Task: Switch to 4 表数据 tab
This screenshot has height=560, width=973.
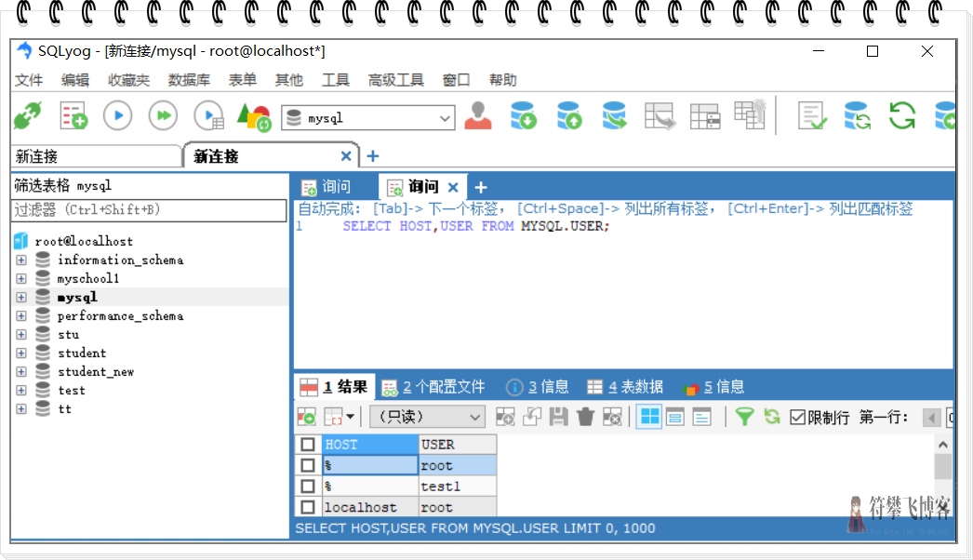Action: tap(625, 387)
